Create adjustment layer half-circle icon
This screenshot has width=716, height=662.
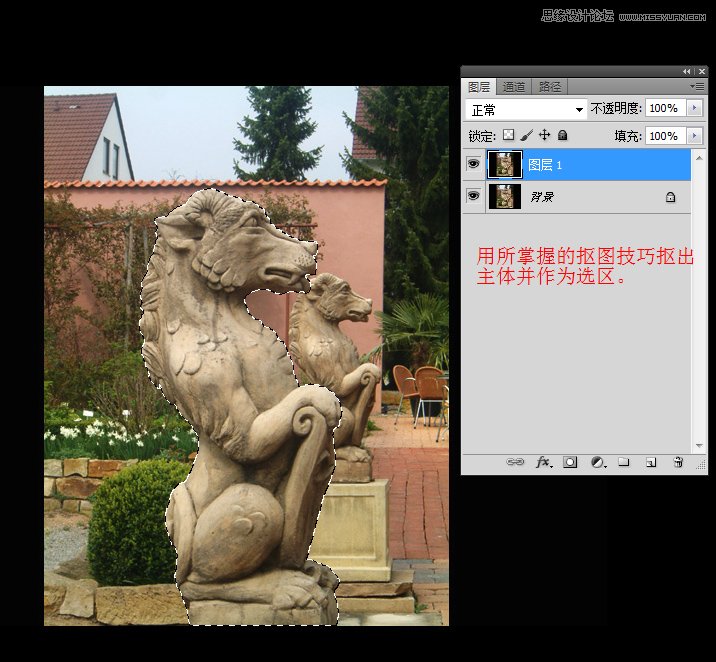tap(598, 462)
